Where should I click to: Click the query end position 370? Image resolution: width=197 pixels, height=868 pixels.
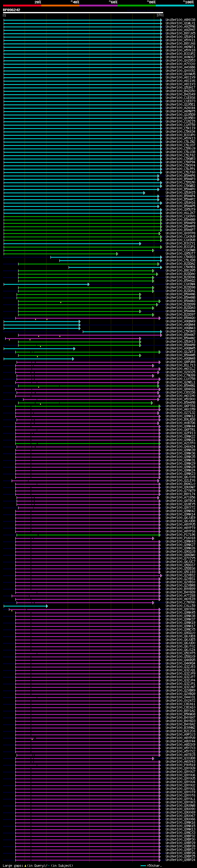click(x=159, y=15)
